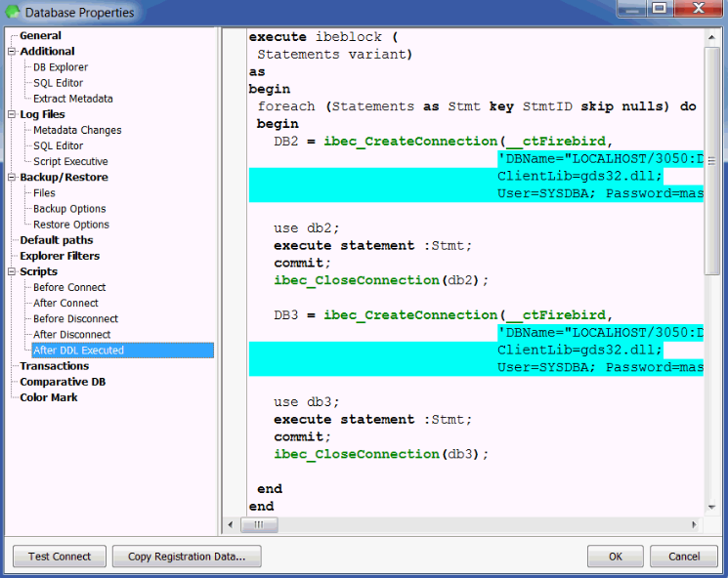Open Extract Metadata settings
Screen dimensions: 728x578
pyautogui.click(x=73, y=99)
